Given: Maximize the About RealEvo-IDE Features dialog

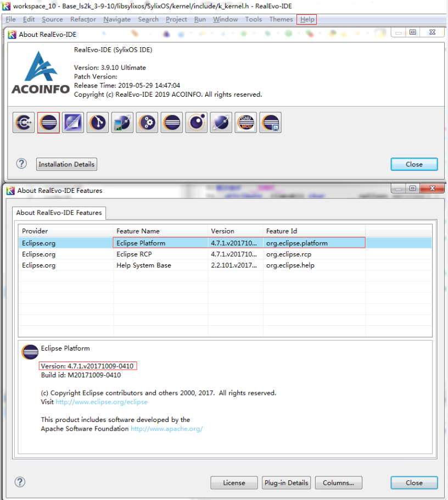Looking at the screenshot, I should pyautogui.click(x=413, y=188).
